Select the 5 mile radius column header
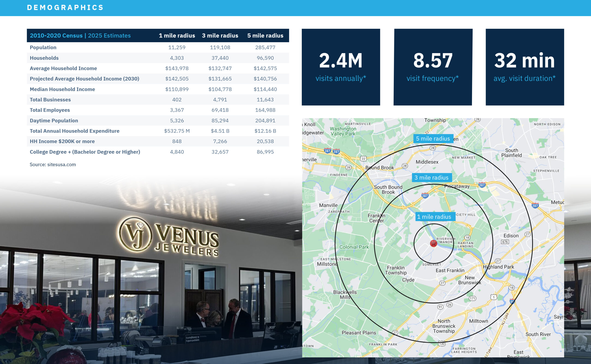The height and width of the screenshot is (364, 591). 265,36
